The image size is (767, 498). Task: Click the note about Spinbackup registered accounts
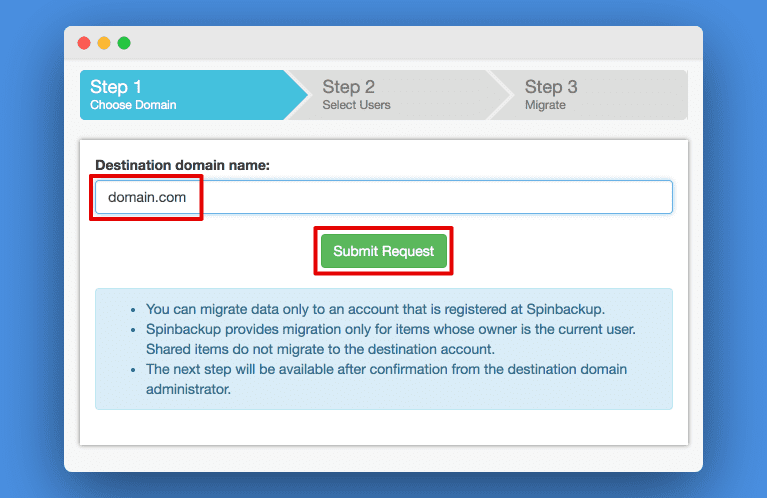click(375, 309)
